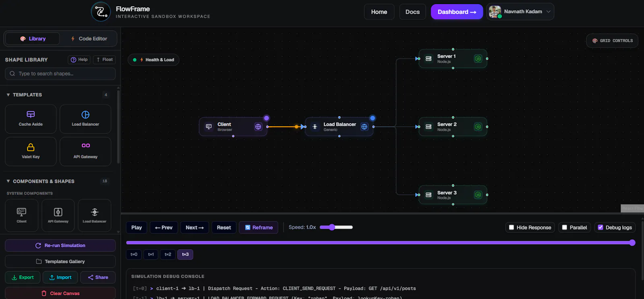Open the Dashboard
The width and height of the screenshot is (644, 299).
[x=457, y=12]
